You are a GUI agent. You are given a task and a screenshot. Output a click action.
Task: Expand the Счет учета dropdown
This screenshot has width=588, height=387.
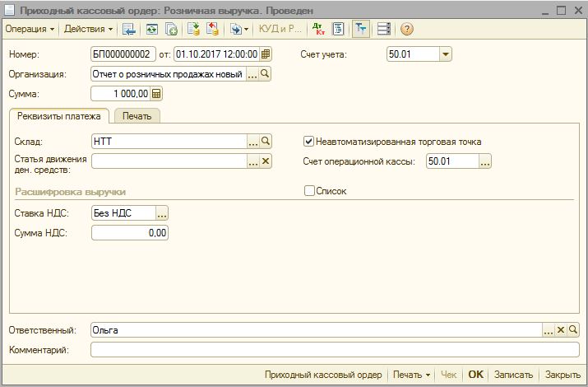coord(445,55)
